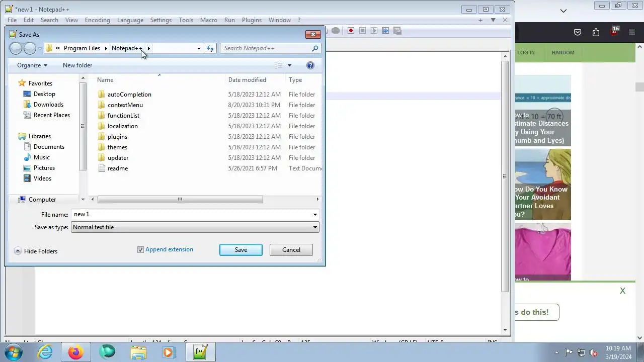Expand the File name history dropdown
The height and width of the screenshot is (362, 644).
pyautogui.click(x=315, y=215)
